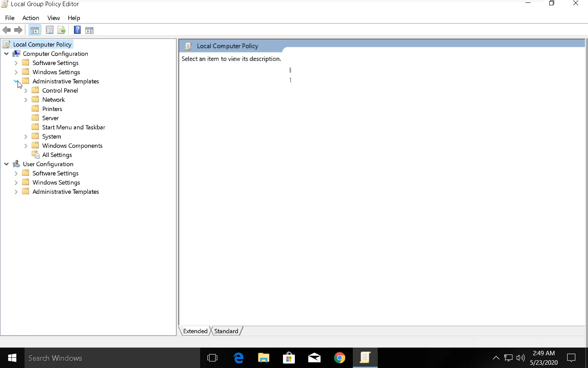588x368 pixels.
Task: Collapse the Administrative Templates node under Computer Configuration
Action: click(x=16, y=81)
